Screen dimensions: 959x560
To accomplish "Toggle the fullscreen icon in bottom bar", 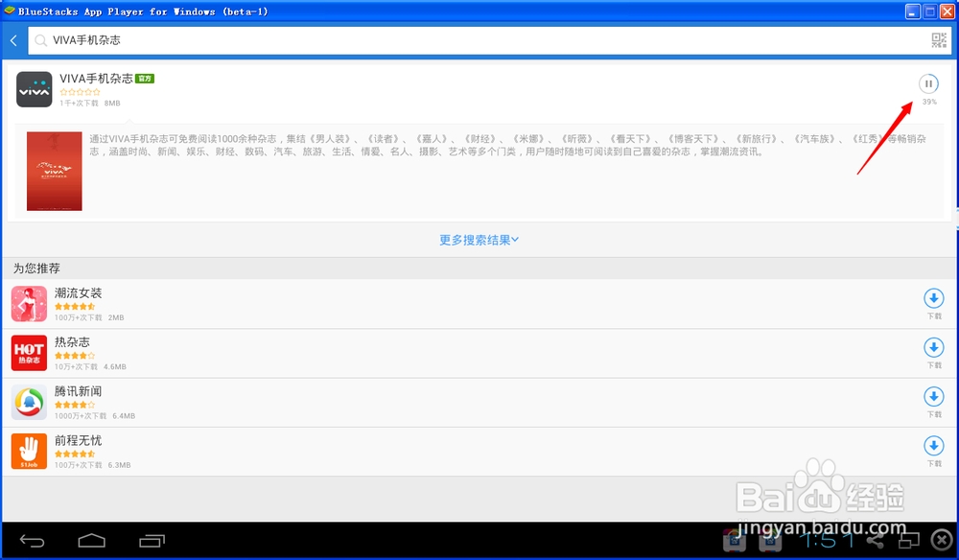I will click(x=909, y=541).
